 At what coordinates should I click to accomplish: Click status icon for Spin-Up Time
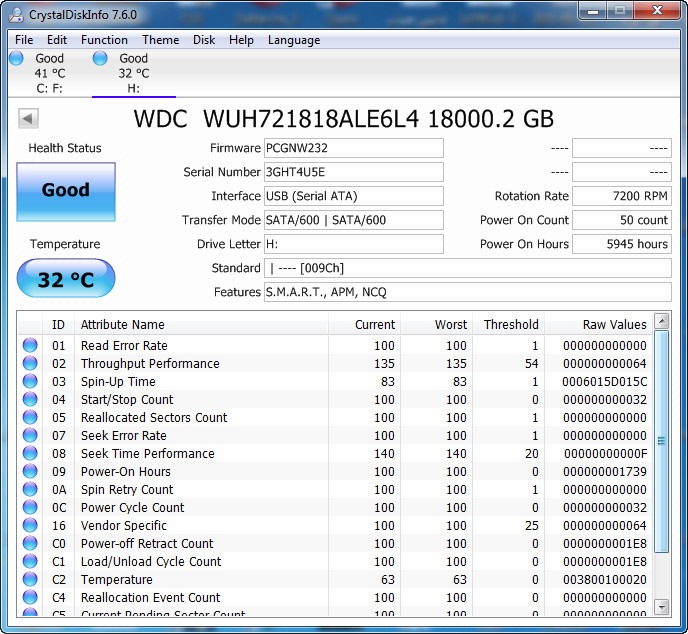pos(30,381)
